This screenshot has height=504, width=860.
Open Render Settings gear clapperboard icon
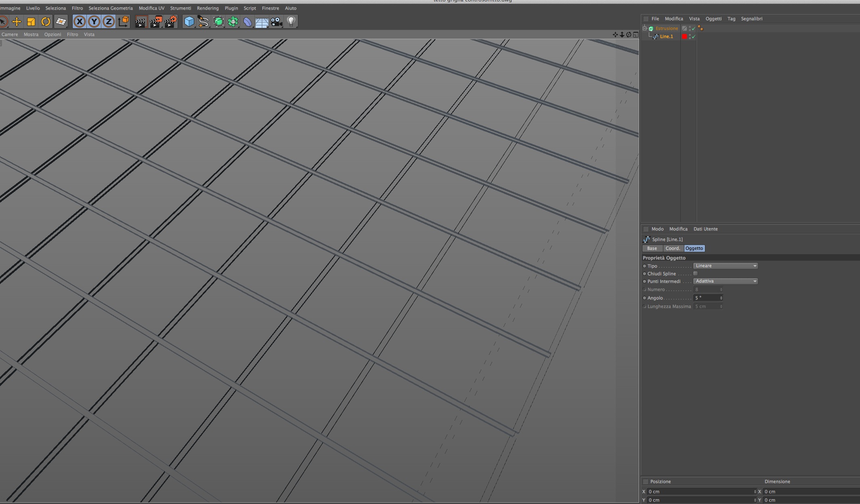171,21
